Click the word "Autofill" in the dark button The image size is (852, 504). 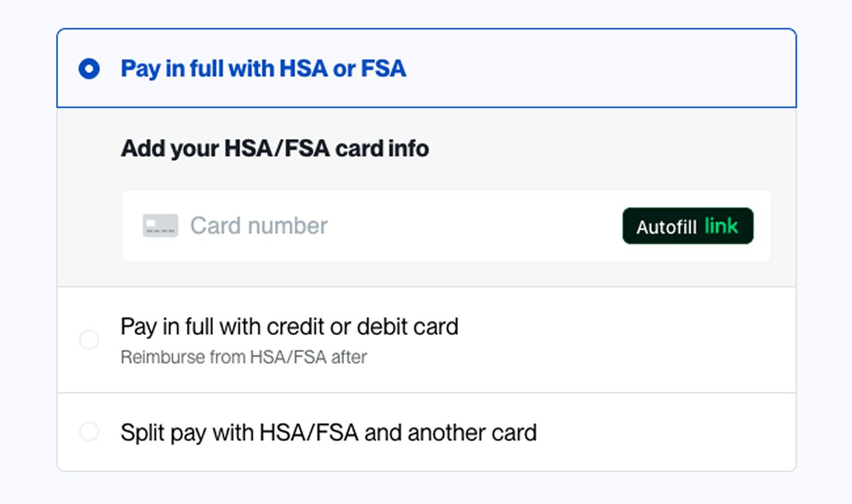click(x=666, y=227)
